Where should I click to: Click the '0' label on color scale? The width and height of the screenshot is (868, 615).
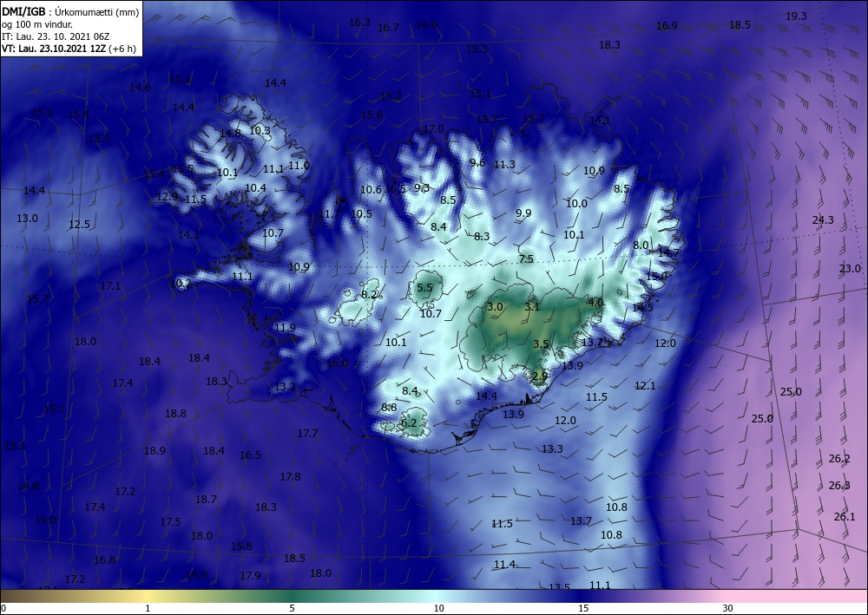[x=3, y=608]
